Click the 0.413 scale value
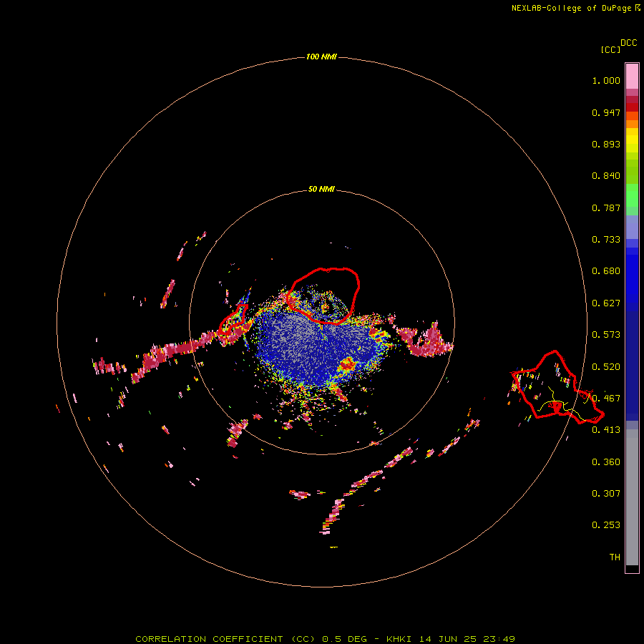644x644 pixels. pyautogui.click(x=606, y=430)
